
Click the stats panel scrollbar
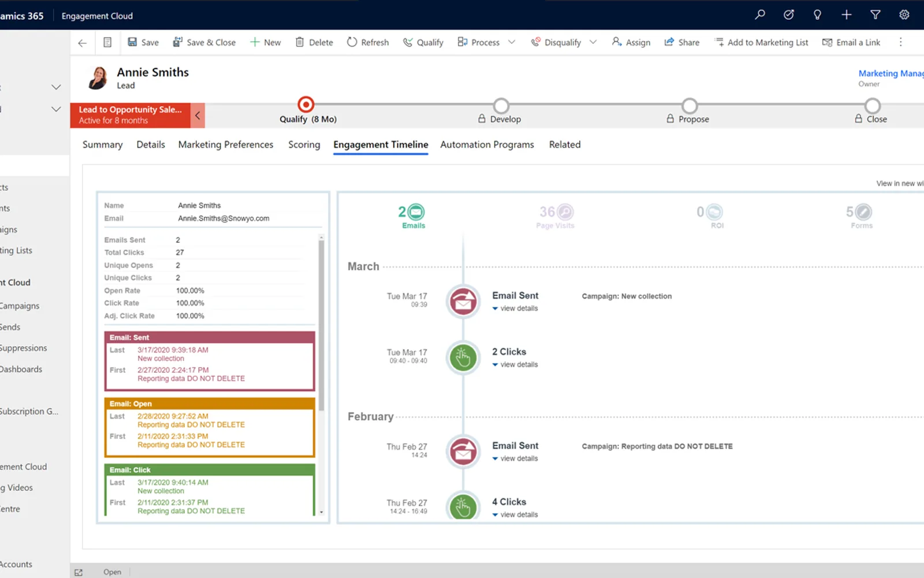click(321, 325)
